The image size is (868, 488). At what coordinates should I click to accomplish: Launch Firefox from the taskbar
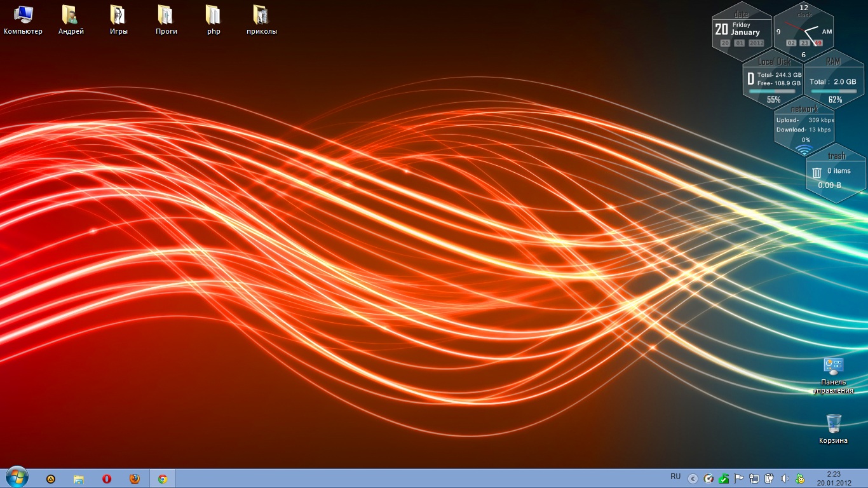point(135,479)
